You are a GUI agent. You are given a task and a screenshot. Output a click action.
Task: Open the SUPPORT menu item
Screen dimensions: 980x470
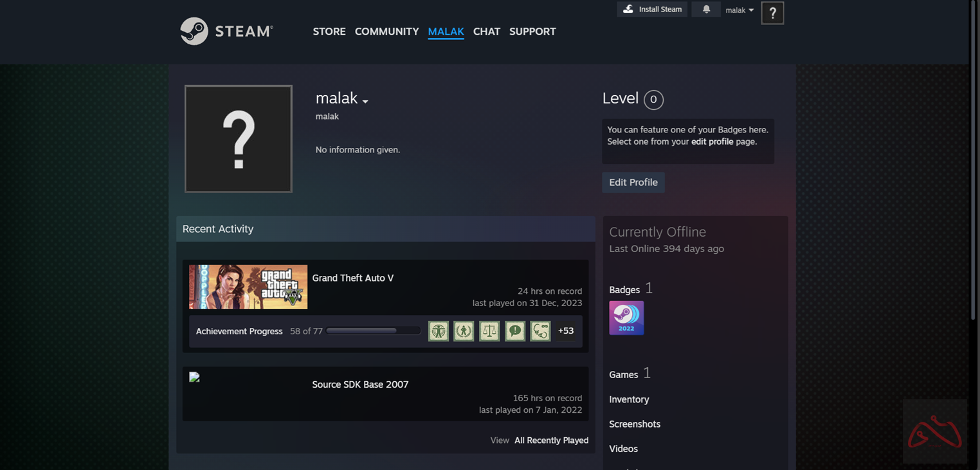(x=532, y=32)
